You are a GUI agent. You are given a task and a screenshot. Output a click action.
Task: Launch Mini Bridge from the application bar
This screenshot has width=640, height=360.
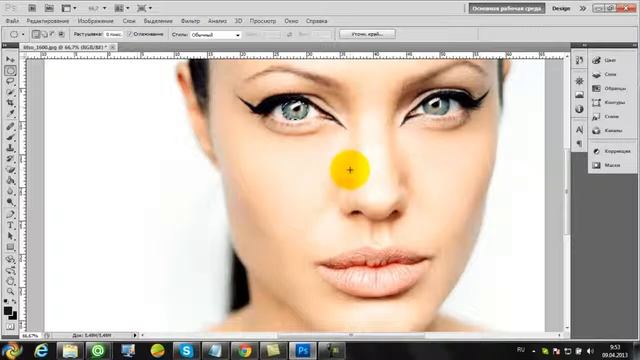click(49, 8)
